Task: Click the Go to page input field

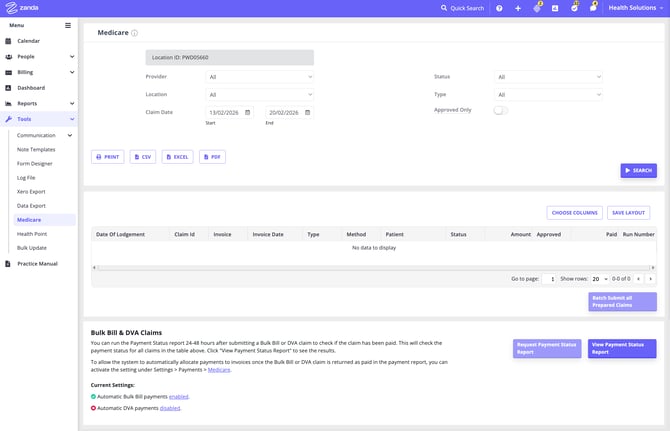Action: (x=548, y=279)
